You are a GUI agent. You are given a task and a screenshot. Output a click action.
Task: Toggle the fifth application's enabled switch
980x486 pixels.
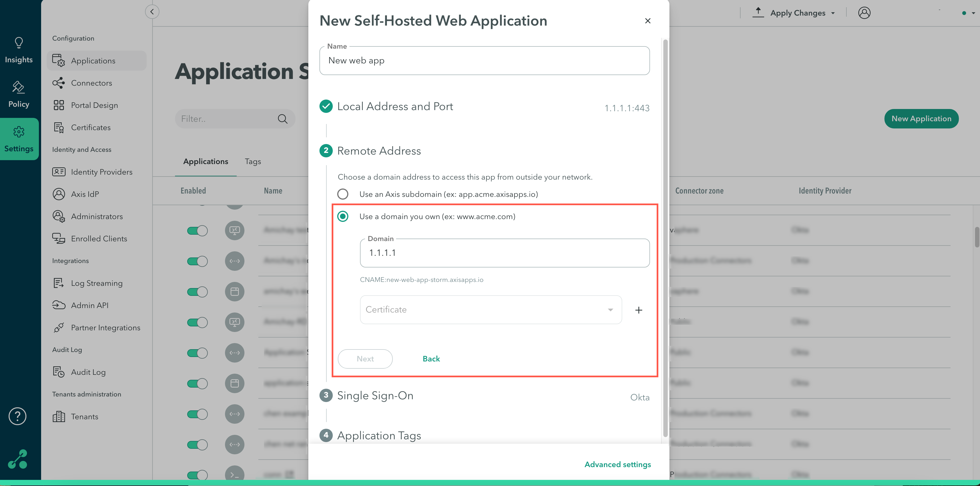click(x=197, y=353)
